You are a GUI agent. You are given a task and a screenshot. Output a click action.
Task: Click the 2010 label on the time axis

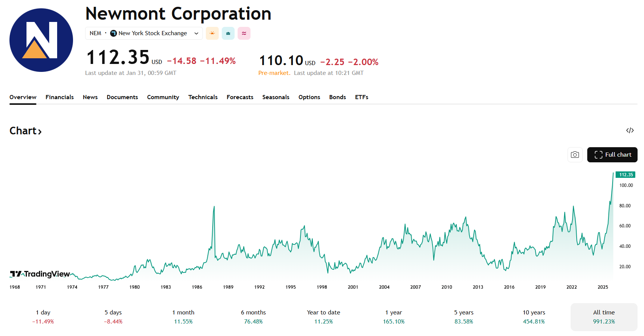(447, 287)
